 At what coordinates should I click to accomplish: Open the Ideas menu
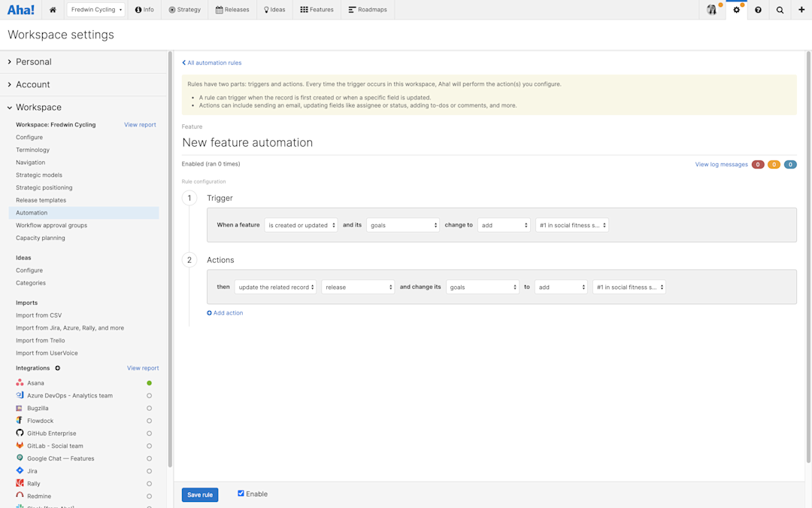point(274,10)
